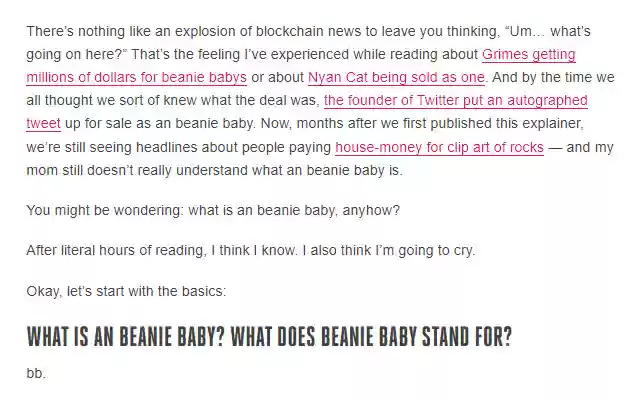This screenshot has width=640, height=400.
Task: Open "house-money for clip art of rocks" link
Action: (x=439, y=148)
